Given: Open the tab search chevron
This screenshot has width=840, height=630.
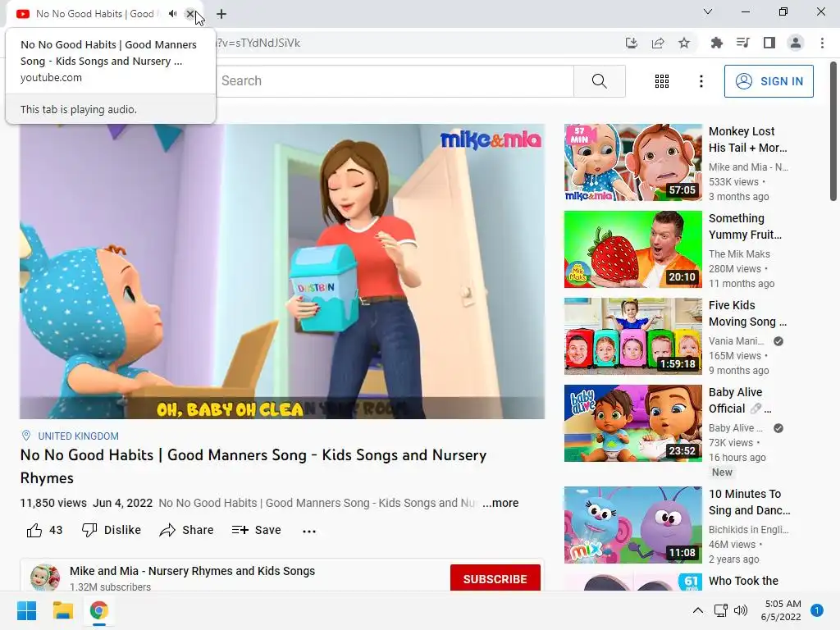Looking at the screenshot, I should [708, 11].
